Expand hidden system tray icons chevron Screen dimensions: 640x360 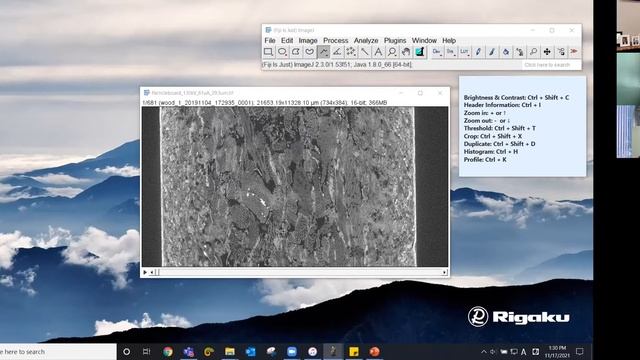coord(484,351)
